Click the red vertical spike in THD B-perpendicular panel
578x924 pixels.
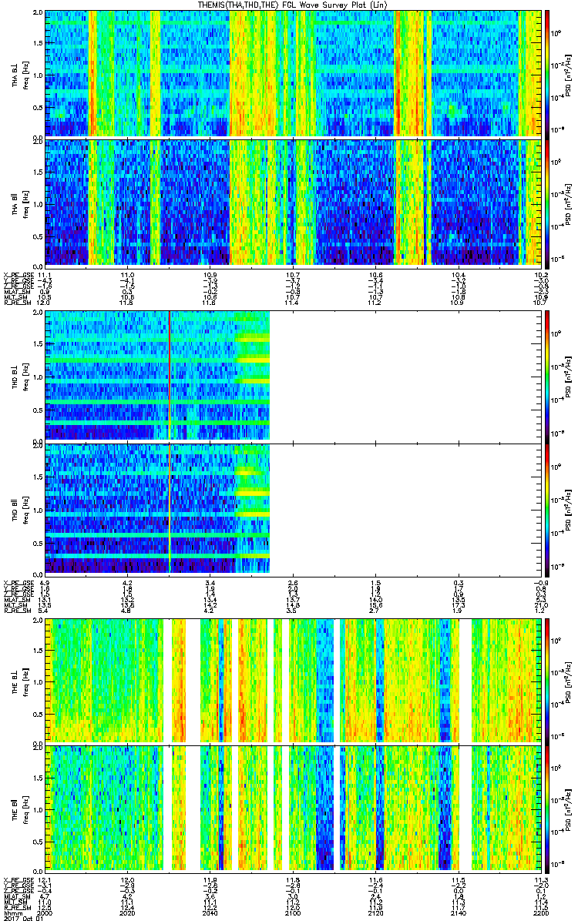[x=170, y=375]
